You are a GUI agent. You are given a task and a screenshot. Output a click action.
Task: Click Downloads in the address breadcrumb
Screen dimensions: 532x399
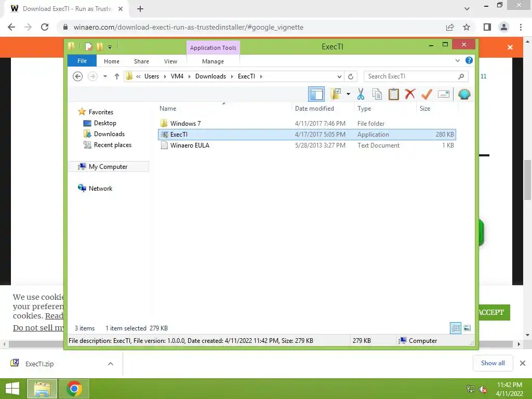pos(211,76)
